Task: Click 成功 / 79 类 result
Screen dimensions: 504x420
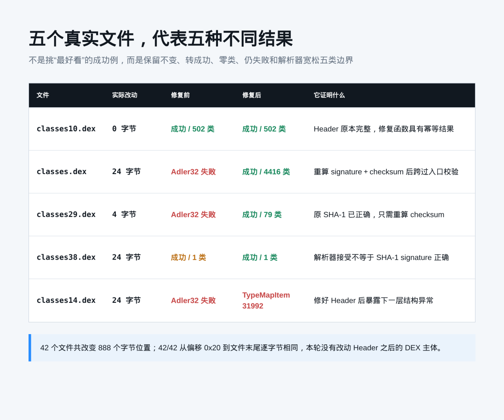Action: [262, 214]
